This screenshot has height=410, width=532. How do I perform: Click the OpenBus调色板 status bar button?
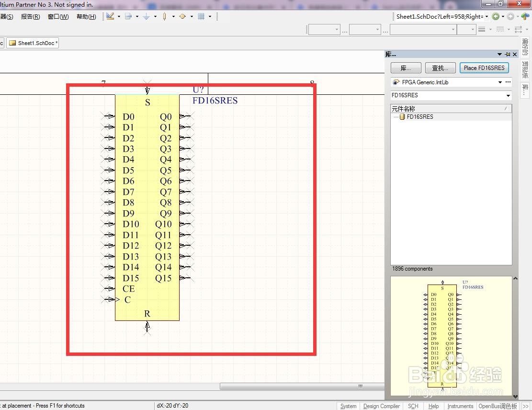pyautogui.click(x=498, y=406)
